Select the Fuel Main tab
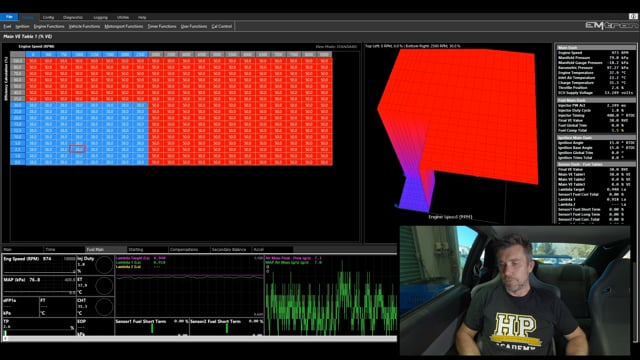The width and height of the screenshot is (640, 360). [105, 249]
